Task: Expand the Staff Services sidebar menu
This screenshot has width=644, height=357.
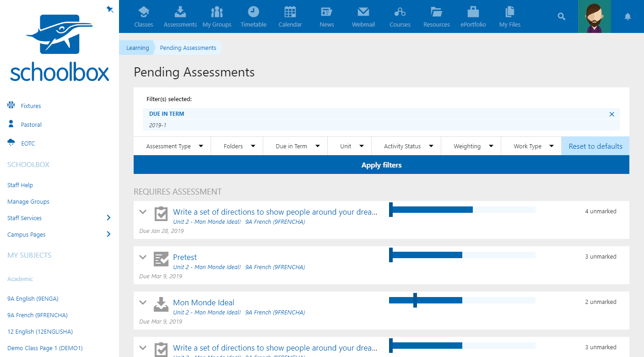Action: (x=108, y=218)
